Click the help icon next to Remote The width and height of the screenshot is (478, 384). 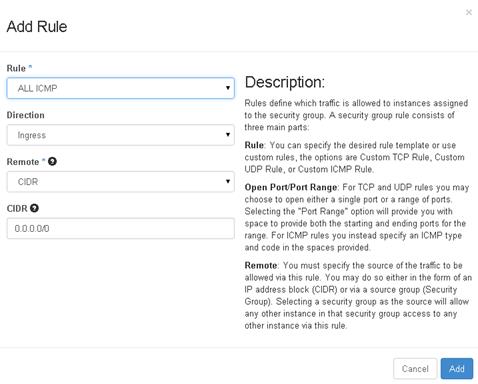tap(52, 162)
